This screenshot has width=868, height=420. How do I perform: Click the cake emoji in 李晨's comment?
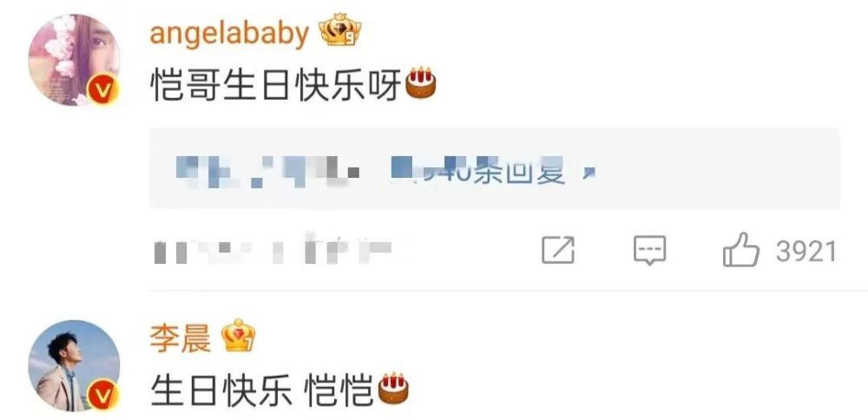(x=393, y=389)
